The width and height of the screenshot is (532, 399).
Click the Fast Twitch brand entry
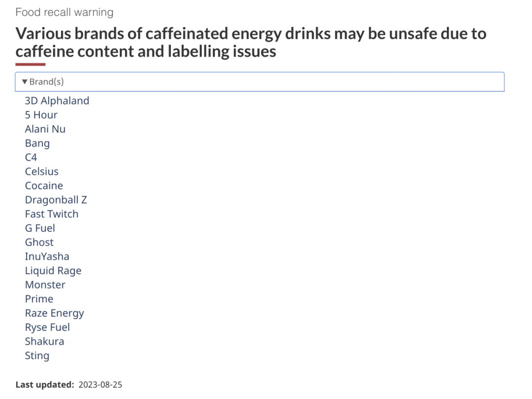pyautogui.click(x=52, y=214)
